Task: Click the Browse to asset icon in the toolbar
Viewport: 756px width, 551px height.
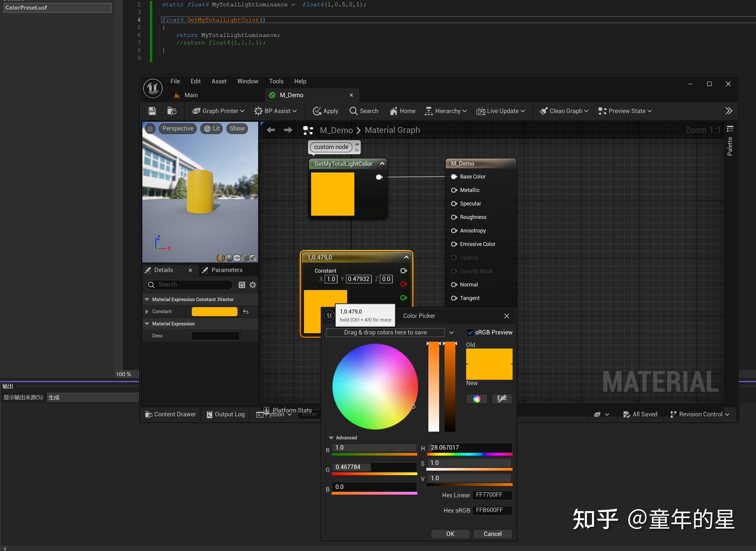Action: [172, 111]
